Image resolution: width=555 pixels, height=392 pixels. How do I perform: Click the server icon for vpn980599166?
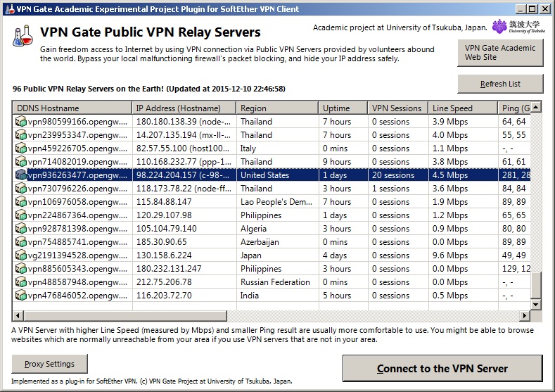tap(21, 122)
